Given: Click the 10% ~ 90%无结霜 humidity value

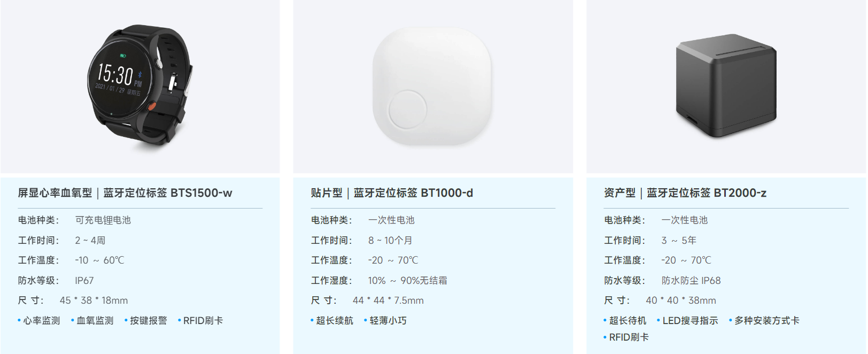Looking at the screenshot, I should 407,281.
